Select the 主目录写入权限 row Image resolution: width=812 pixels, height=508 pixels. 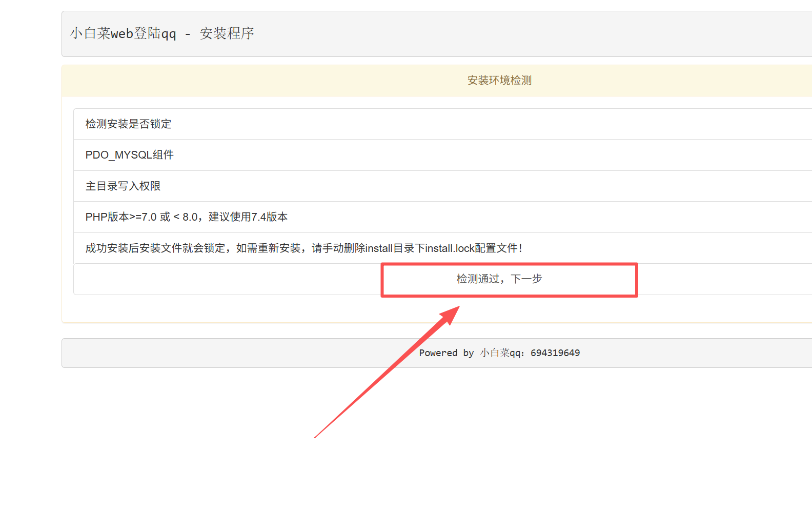(x=123, y=186)
